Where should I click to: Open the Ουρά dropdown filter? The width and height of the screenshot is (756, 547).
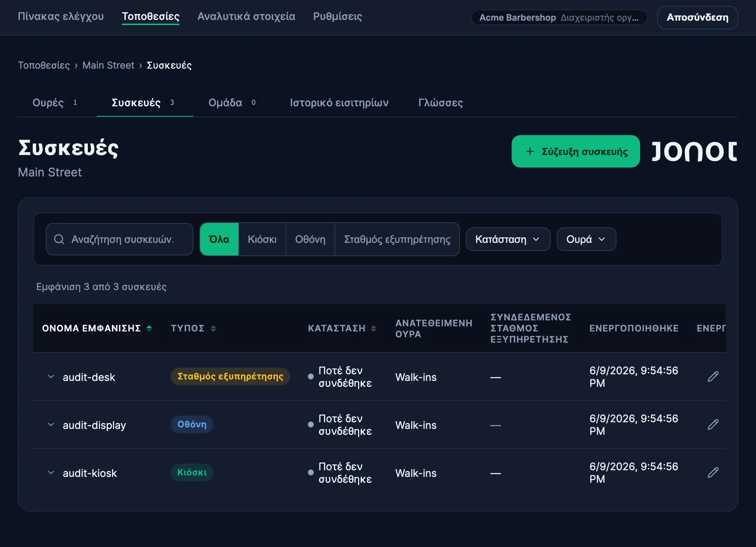click(586, 239)
